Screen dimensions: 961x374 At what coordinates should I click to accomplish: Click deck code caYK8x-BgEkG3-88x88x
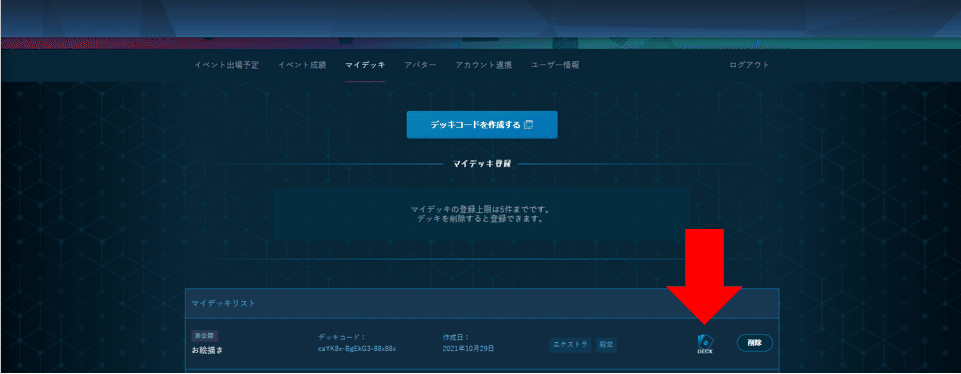pos(357,349)
